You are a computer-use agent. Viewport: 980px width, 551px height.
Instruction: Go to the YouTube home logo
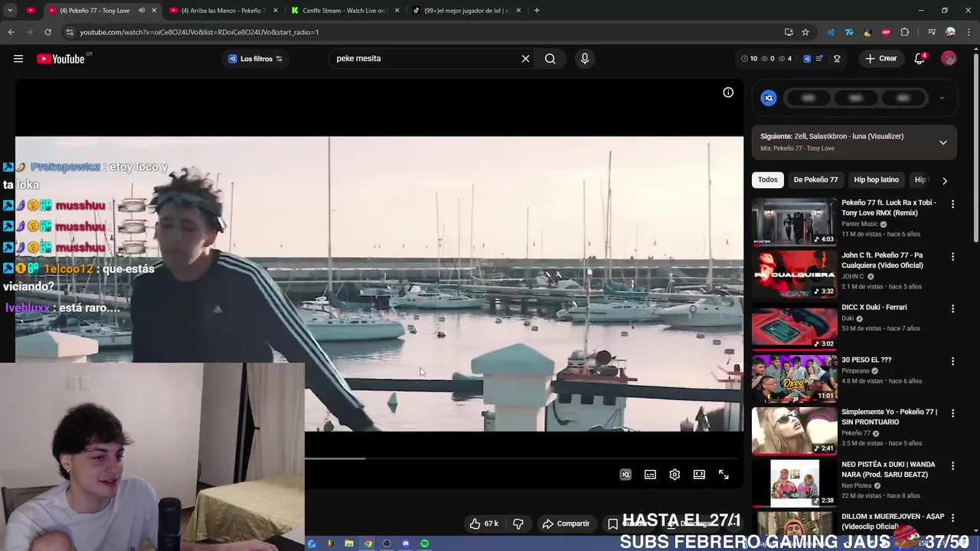[60, 59]
